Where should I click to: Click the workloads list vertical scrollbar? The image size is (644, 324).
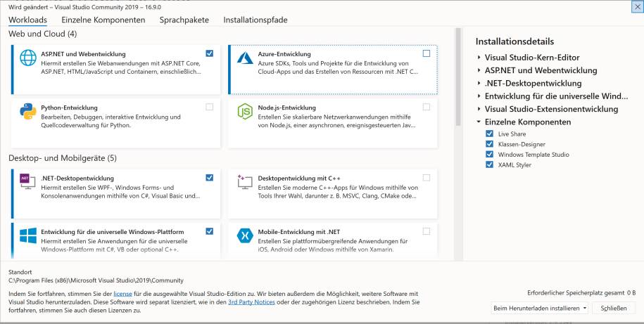458,77
